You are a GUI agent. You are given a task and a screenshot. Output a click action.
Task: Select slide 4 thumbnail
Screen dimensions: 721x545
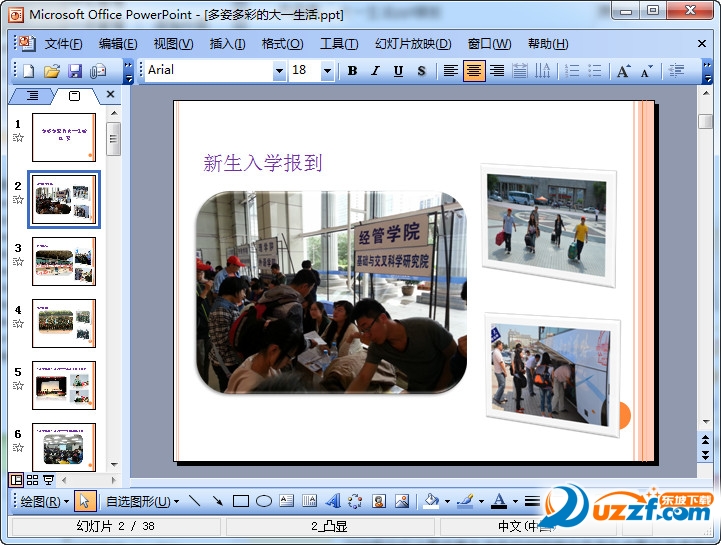pos(64,323)
